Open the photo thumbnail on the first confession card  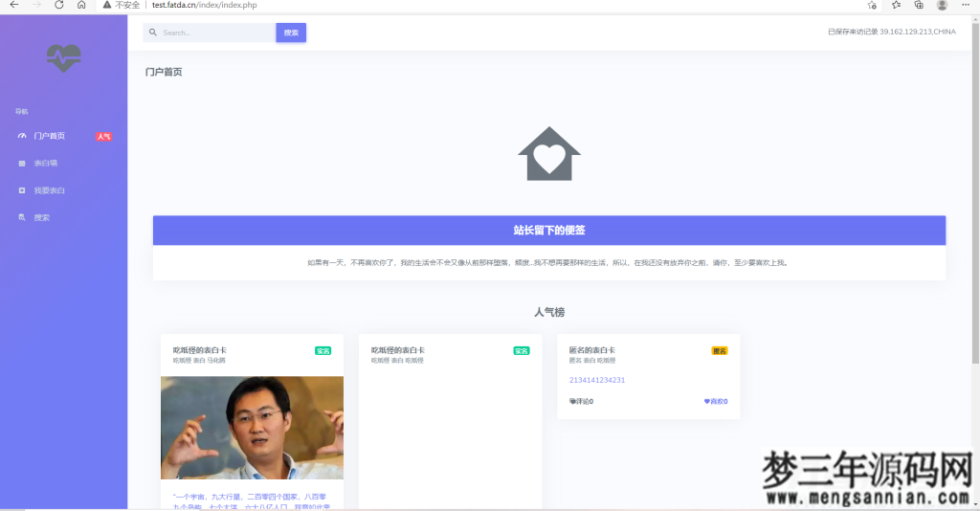[252, 428]
